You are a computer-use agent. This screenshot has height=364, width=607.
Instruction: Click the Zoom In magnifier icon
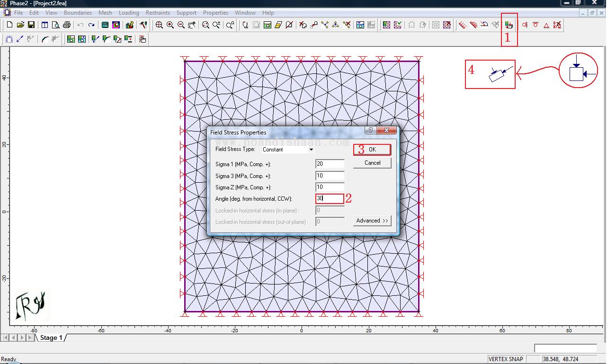170,25
